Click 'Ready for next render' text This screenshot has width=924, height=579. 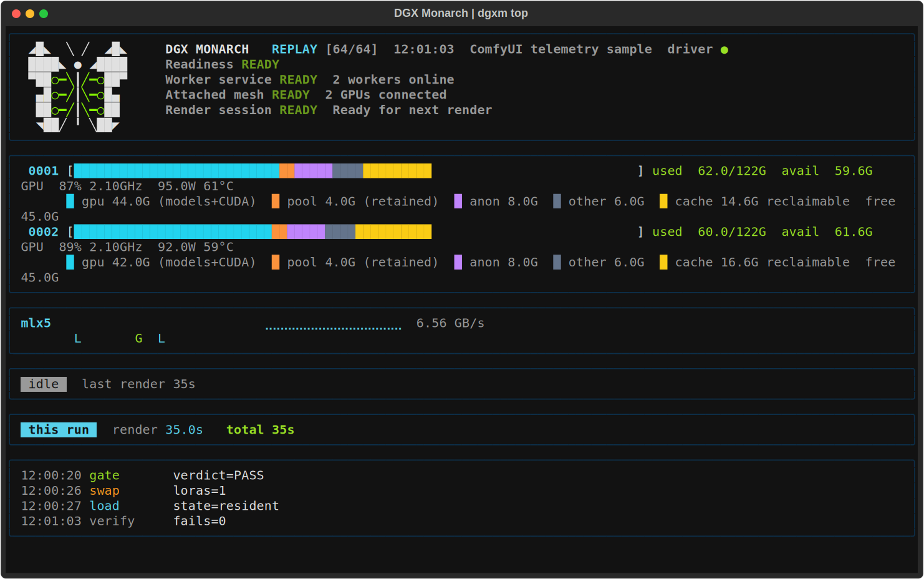tap(412, 110)
